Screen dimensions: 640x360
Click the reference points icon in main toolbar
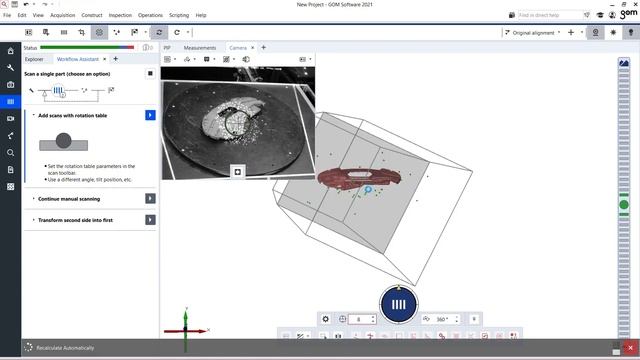(117, 32)
